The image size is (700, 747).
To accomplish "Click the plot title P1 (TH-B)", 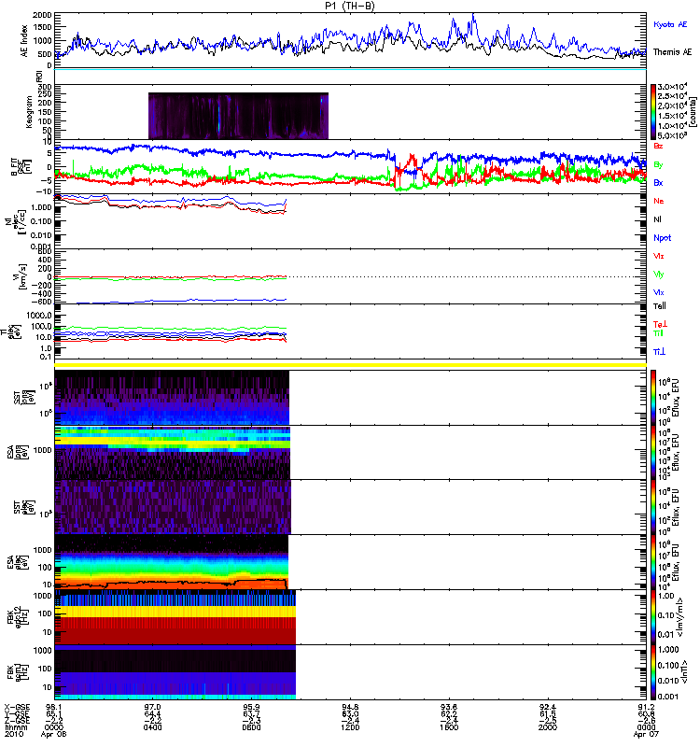I will tap(349, 6).
